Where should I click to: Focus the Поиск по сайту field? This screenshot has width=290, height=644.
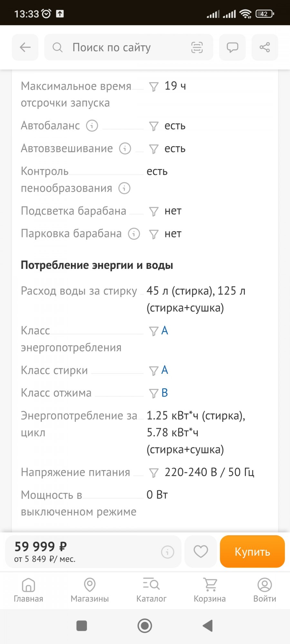(x=129, y=47)
